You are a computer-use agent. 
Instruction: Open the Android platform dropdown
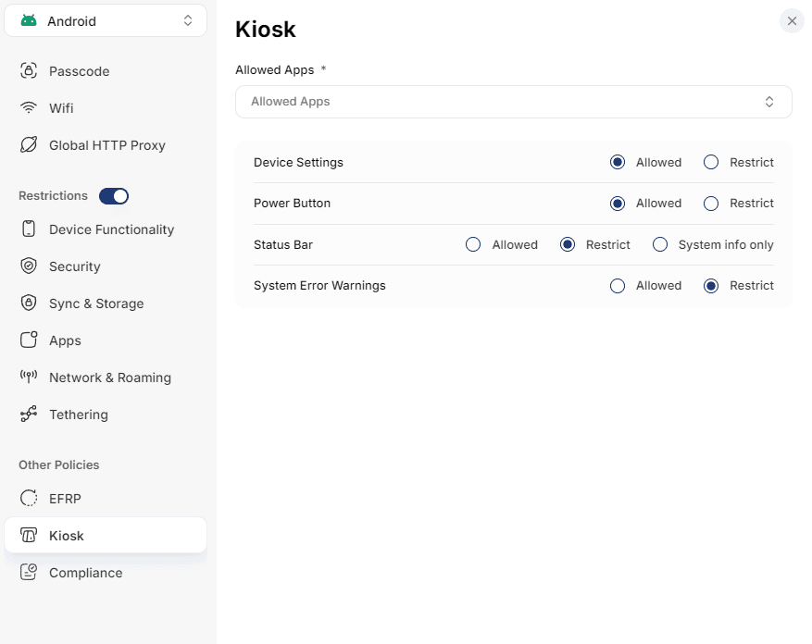pyautogui.click(x=106, y=20)
